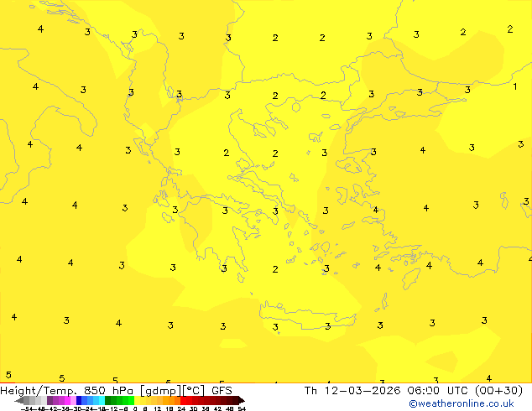
Task: Click the grey arrow at legend's start
Action: 19,400
